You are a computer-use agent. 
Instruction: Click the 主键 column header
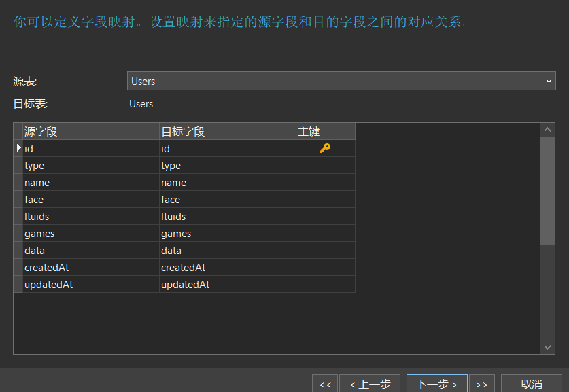pos(325,131)
